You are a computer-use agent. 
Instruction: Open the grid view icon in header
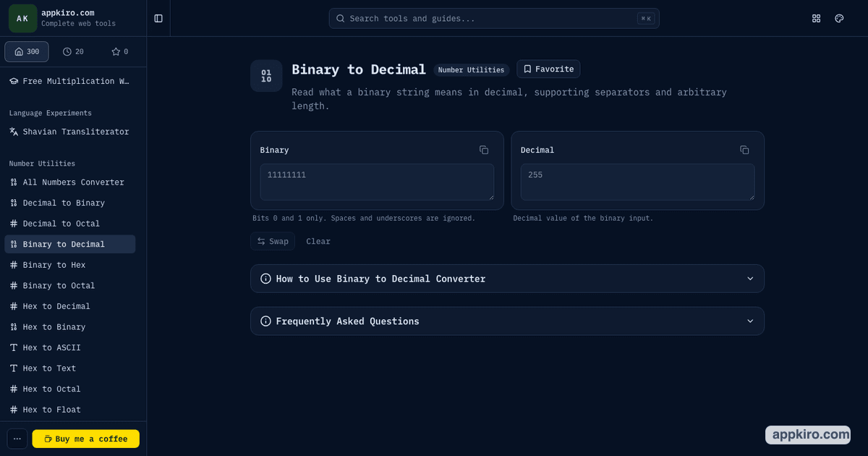[817, 18]
